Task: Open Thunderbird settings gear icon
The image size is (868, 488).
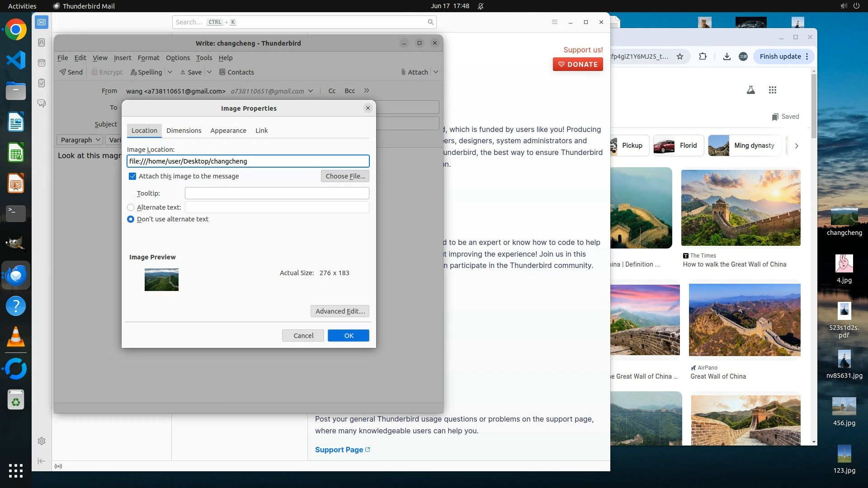Action: click(42, 441)
